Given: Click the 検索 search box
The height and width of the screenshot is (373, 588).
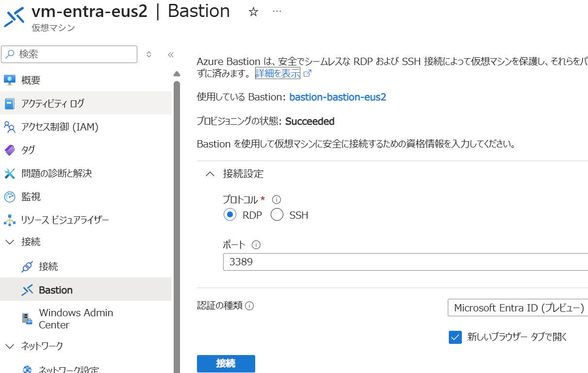Looking at the screenshot, I should point(69,54).
